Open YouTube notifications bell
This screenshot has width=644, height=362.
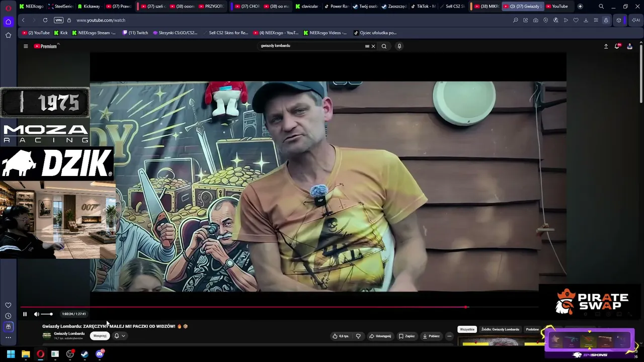tap(617, 46)
